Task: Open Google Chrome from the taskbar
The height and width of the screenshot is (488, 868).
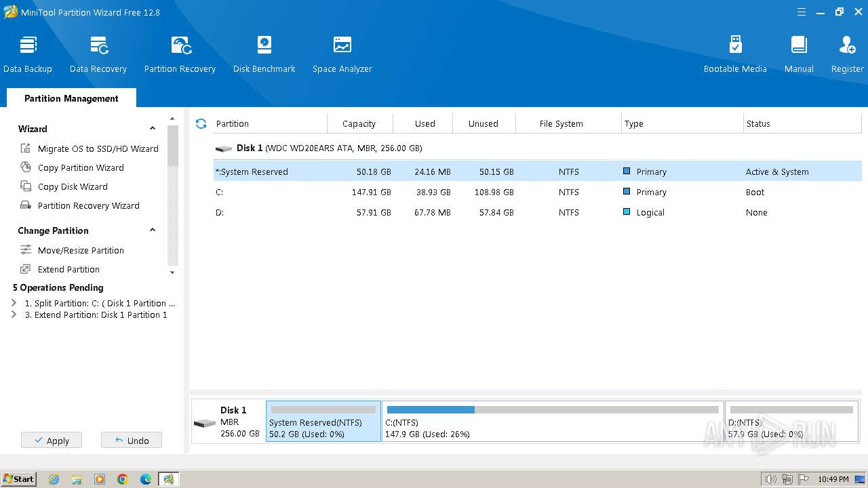Action: [123, 479]
